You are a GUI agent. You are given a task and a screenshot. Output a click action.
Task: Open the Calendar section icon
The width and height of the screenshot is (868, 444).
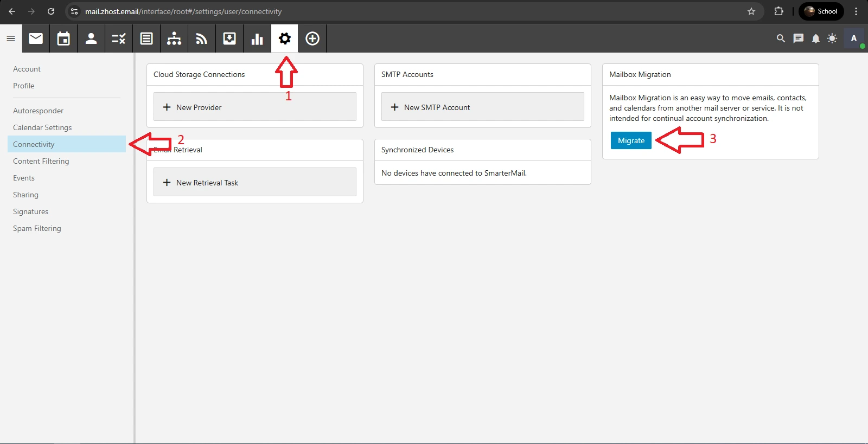[63, 38]
